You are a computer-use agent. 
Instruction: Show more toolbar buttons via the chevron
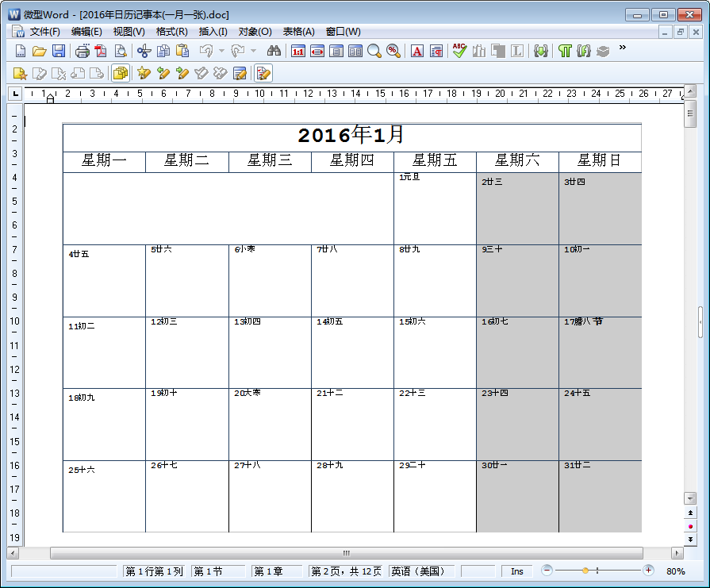tap(623, 48)
